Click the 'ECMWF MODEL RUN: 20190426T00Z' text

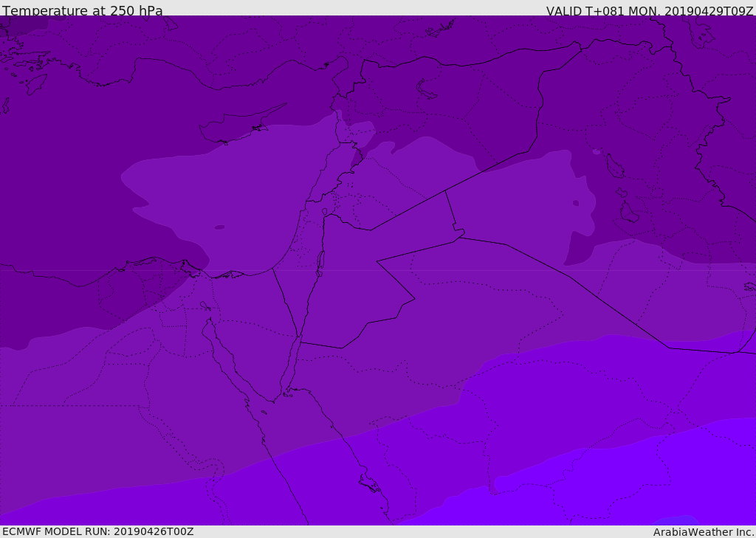coord(98,531)
